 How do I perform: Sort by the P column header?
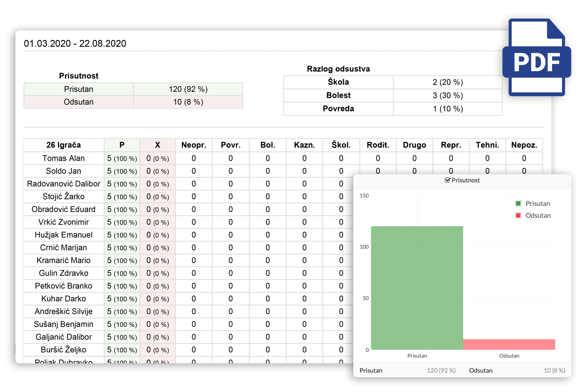click(x=122, y=145)
